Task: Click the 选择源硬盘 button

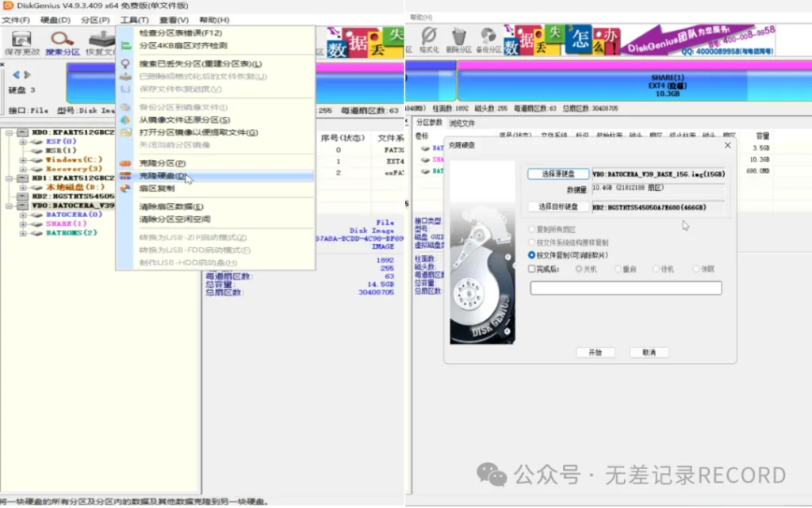Action: tap(558, 174)
